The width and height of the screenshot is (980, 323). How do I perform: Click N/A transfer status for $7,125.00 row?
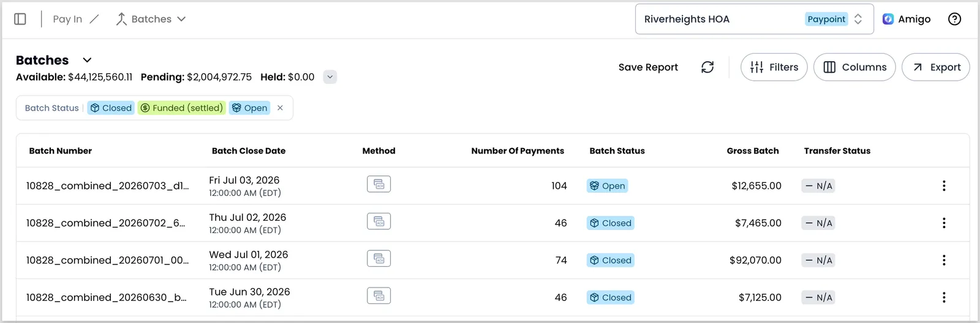[818, 298]
